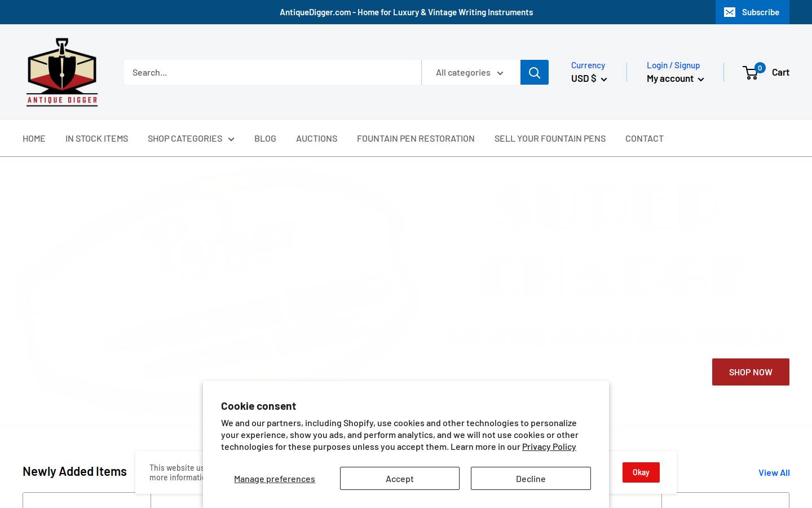This screenshot has width=812, height=508.
Task: Go to the HOME menu item
Action: point(34,138)
